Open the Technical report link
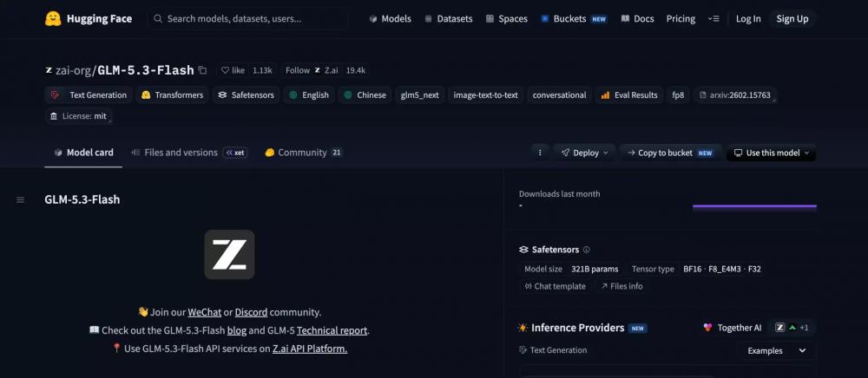 [x=332, y=330]
